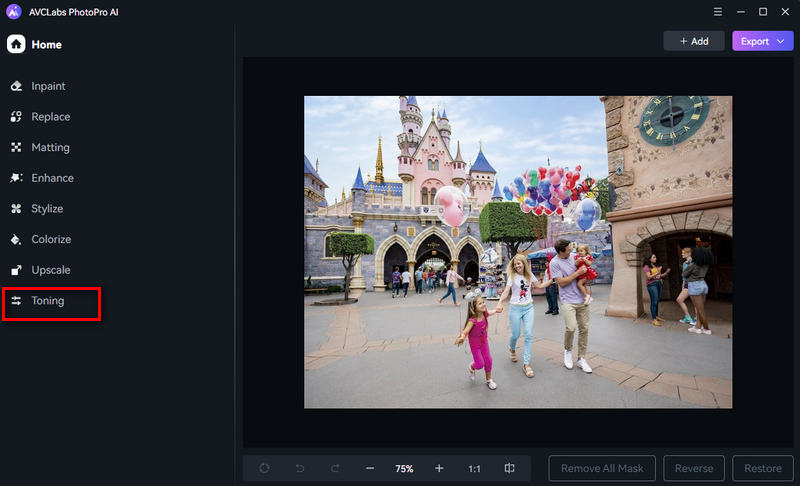Click the Export button

tap(763, 41)
